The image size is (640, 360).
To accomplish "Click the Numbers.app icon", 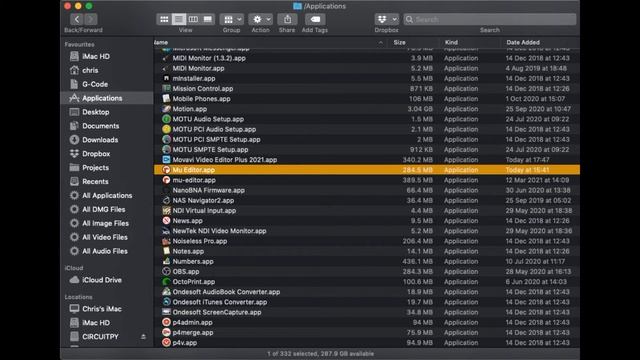I will pyautogui.click(x=166, y=261).
